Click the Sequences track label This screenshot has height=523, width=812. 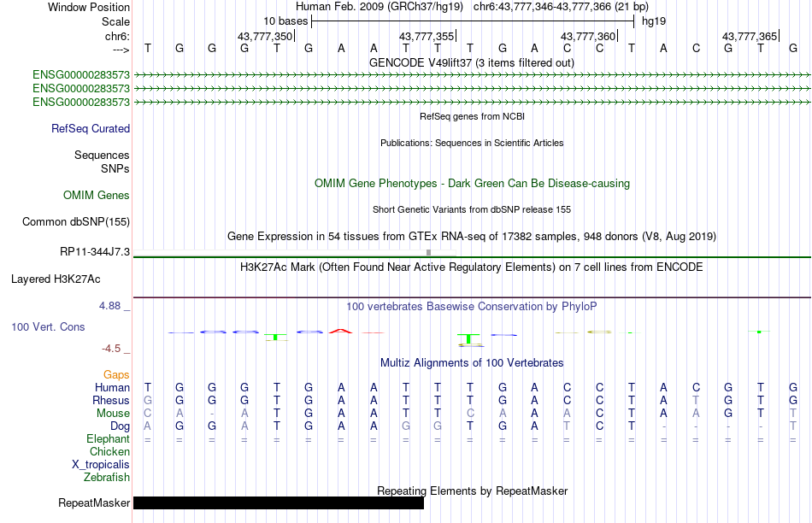point(102,155)
